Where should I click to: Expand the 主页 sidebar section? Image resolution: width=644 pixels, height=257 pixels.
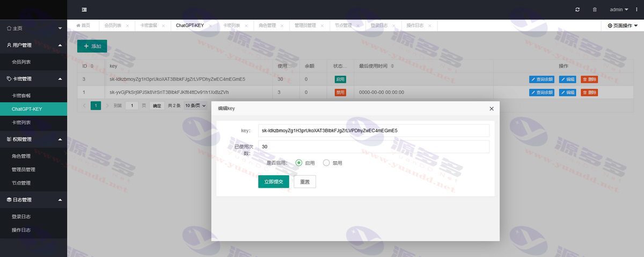pos(33,28)
